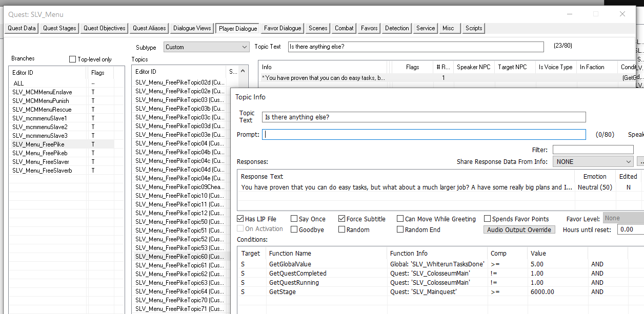
Task: Focus the Filter input box
Action: (x=593, y=150)
